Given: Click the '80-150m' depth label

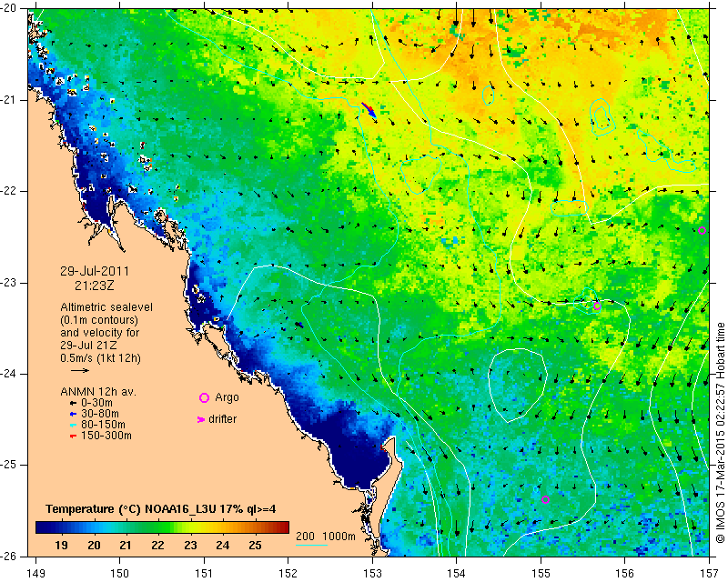Looking at the screenshot, I should [103, 424].
